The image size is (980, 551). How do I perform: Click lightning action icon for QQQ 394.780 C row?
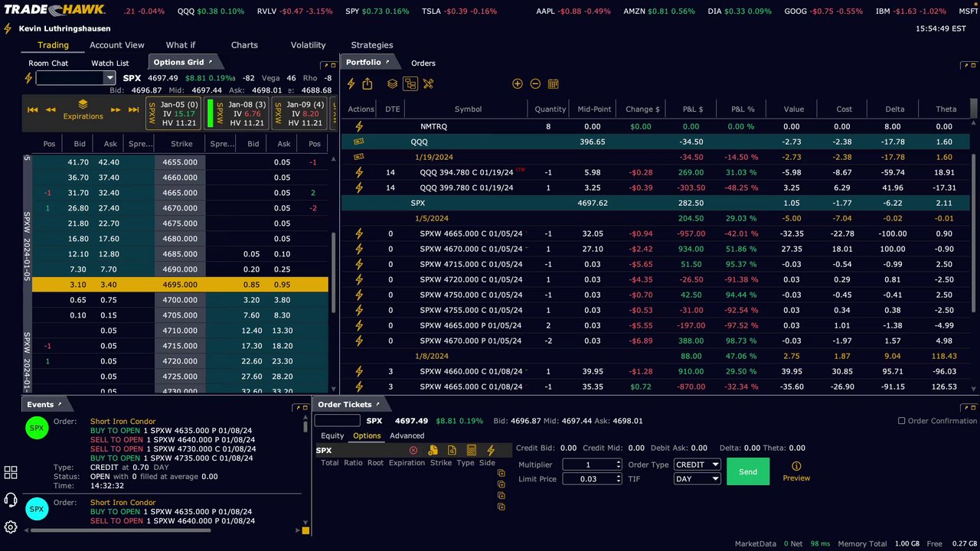pos(359,172)
